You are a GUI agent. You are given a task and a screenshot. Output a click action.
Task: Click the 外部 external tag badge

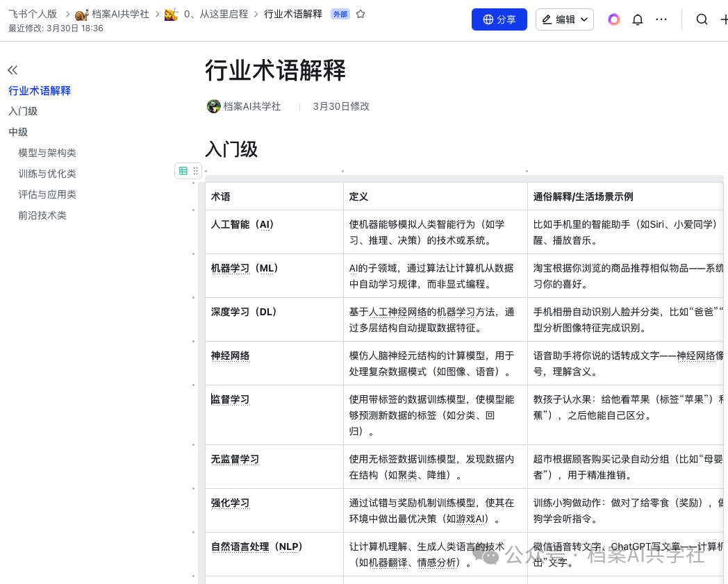click(340, 15)
